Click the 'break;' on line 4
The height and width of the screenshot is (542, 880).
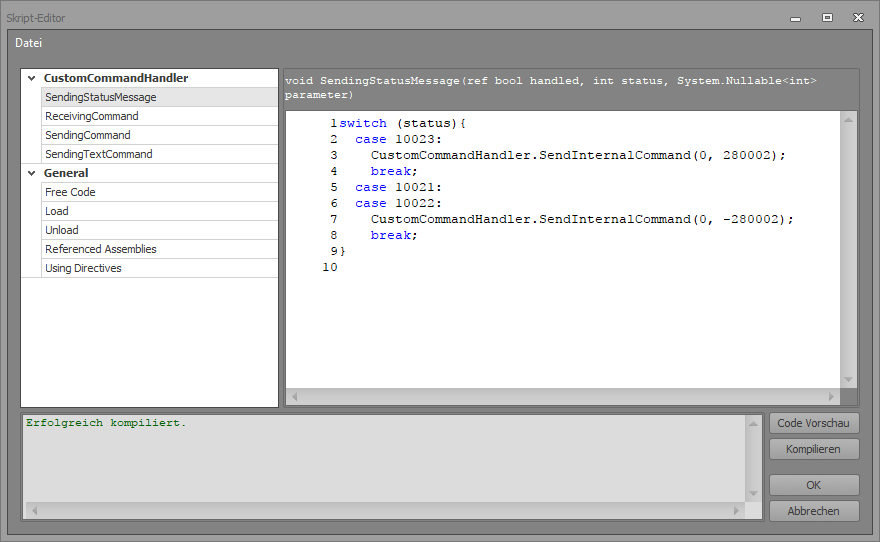click(x=394, y=171)
